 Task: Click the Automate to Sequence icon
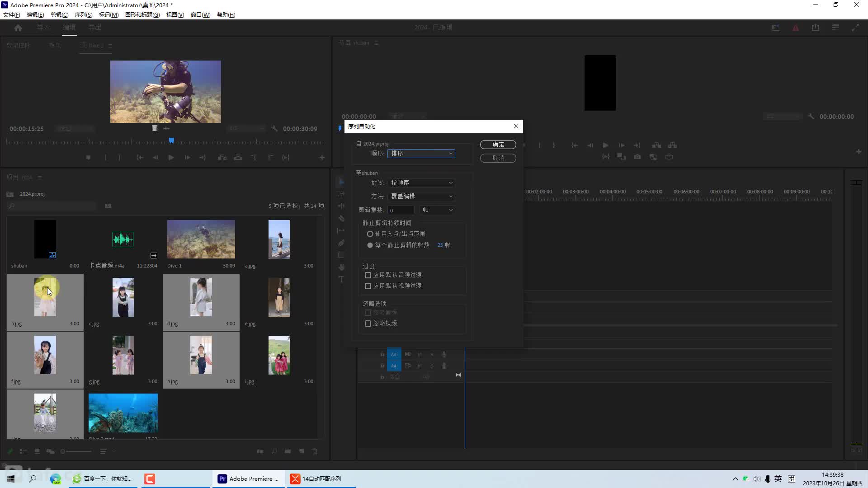coord(260,451)
